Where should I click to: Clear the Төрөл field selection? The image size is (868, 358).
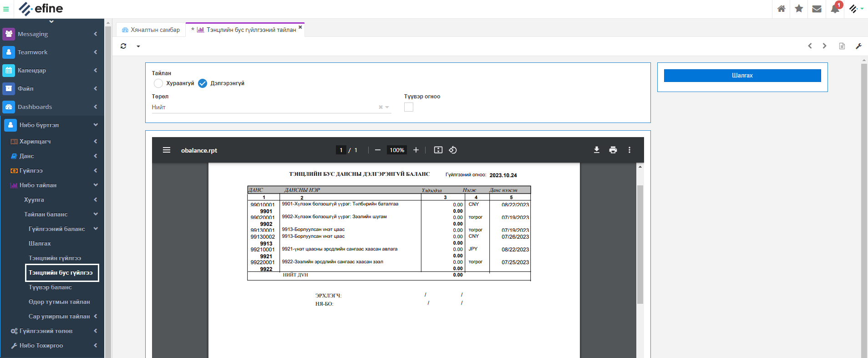click(x=381, y=107)
